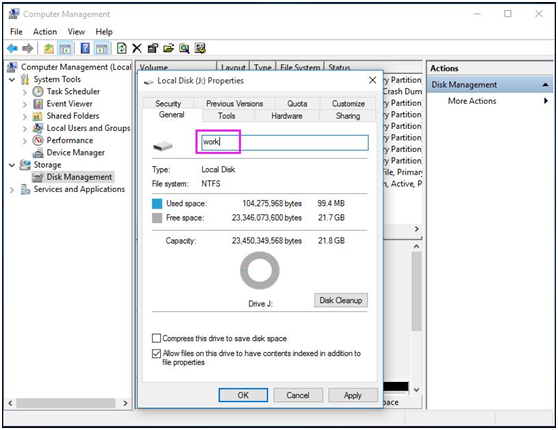Click the Storage icon in tree
The width and height of the screenshot is (558, 430).
[25, 165]
